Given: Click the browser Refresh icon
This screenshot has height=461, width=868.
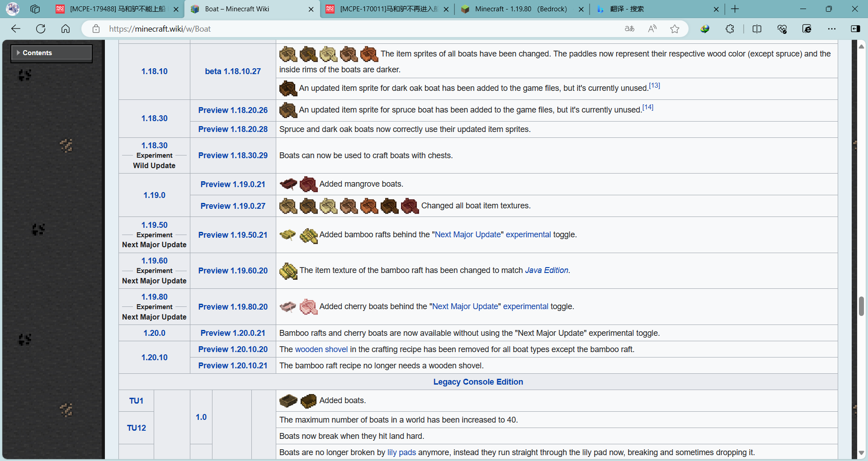Looking at the screenshot, I should pos(41,29).
